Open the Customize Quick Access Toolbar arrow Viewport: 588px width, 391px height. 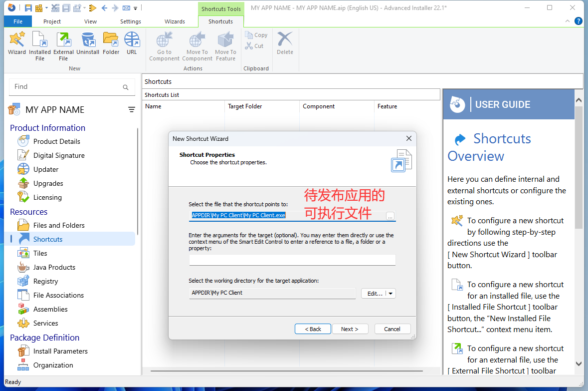[135, 8]
